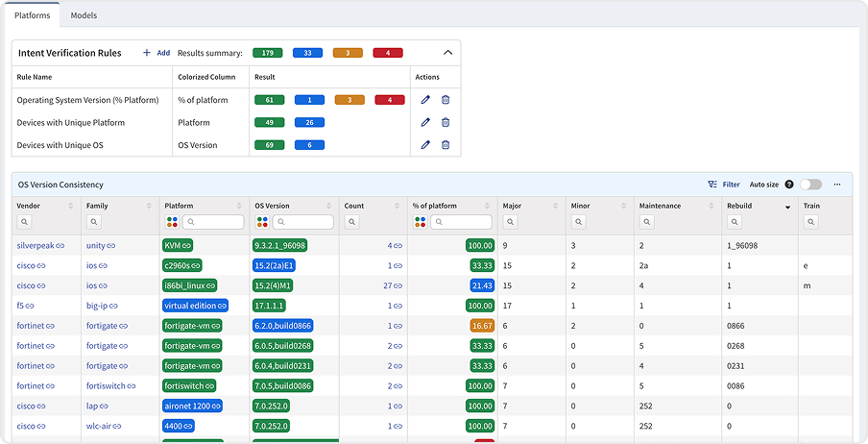
Task: Click the silverpeak vendor link
Action: pos(36,246)
